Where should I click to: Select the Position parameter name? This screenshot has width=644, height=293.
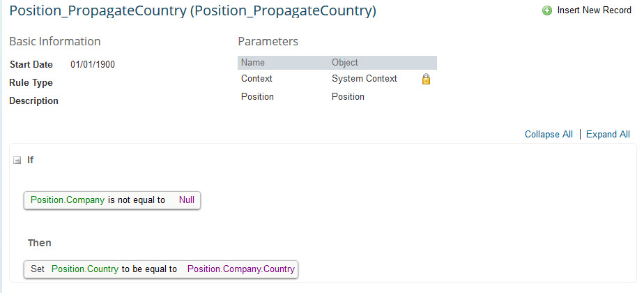coord(257,96)
